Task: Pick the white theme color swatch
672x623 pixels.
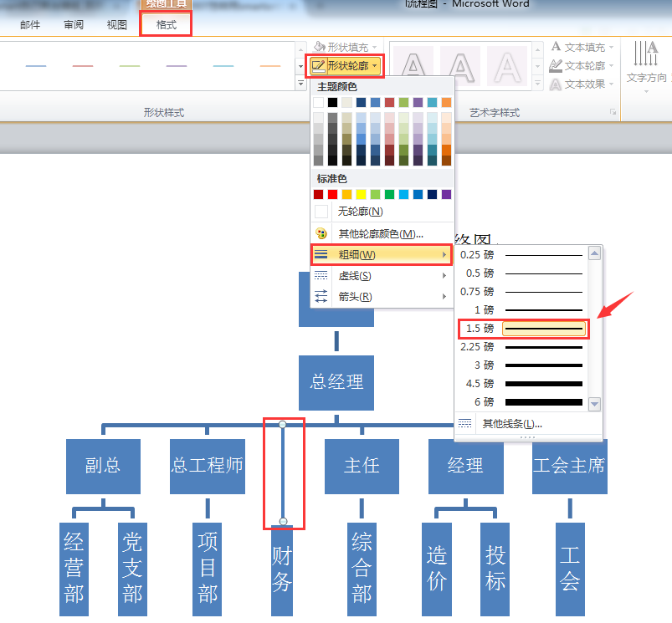Action: click(319, 102)
